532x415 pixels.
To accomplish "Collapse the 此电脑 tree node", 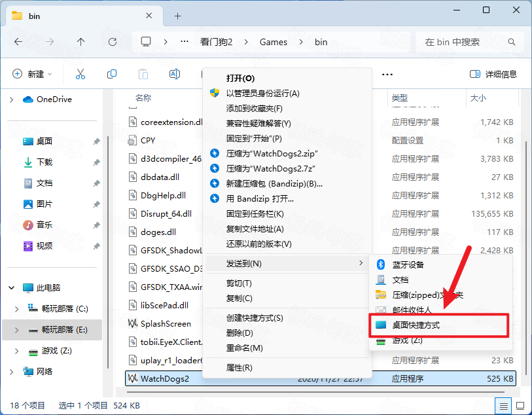I will coord(12,288).
